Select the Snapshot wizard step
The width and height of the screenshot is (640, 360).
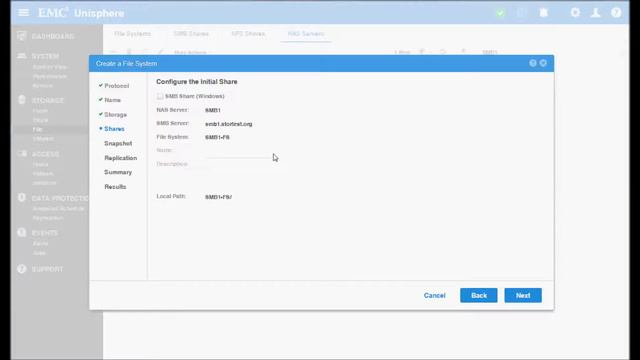(x=118, y=144)
